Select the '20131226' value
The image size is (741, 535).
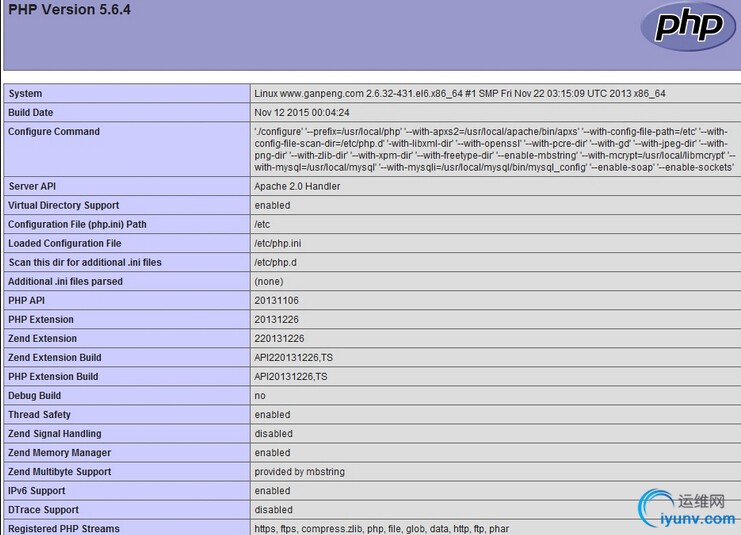pyautogui.click(x=276, y=319)
